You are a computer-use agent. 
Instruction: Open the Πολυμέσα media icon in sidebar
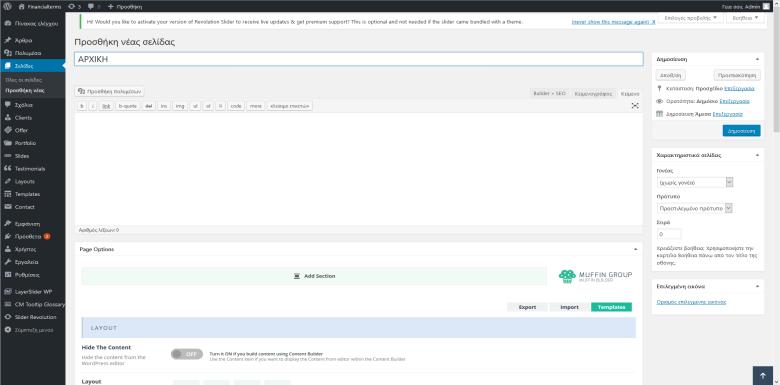point(7,53)
